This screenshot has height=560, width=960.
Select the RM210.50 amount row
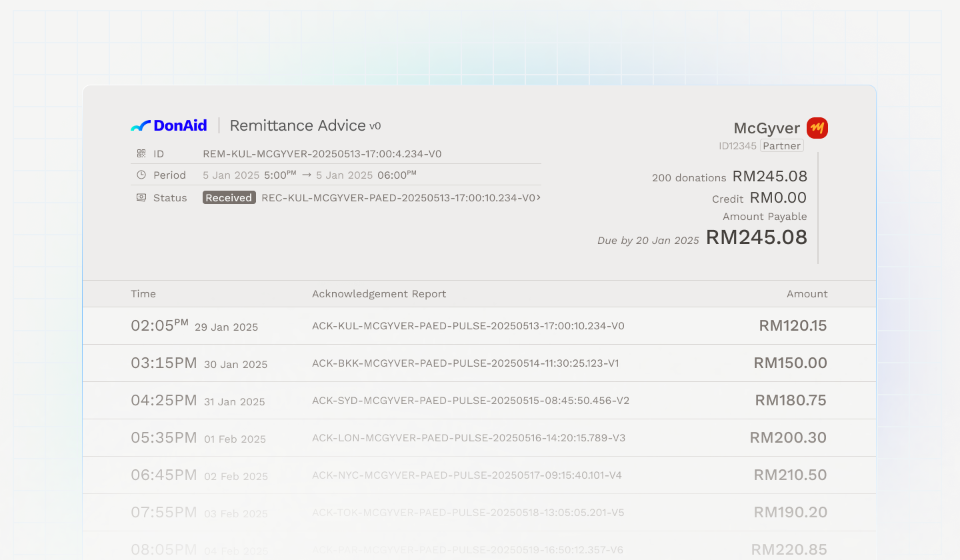point(790,475)
